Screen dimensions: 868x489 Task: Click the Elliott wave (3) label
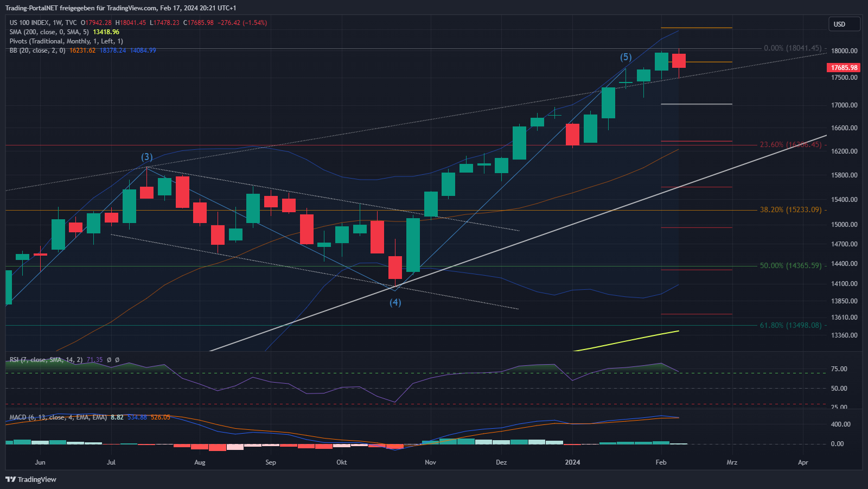[x=147, y=157]
